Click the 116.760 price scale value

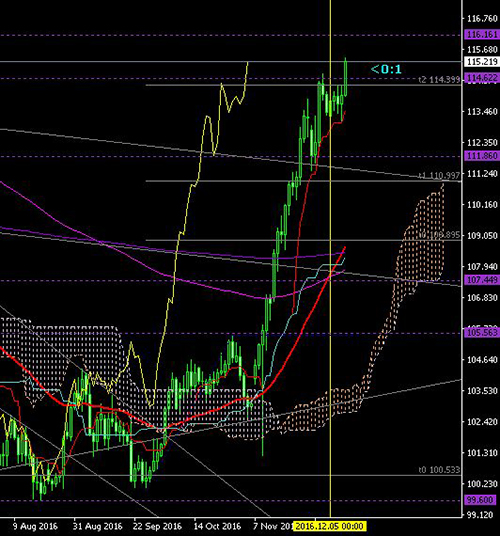482,18
